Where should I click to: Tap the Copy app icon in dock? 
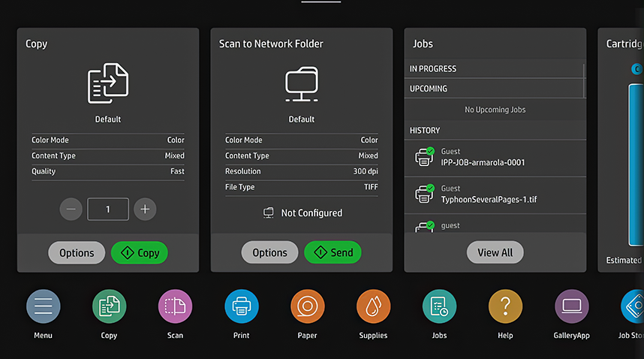pyautogui.click(x=109, y=306)
